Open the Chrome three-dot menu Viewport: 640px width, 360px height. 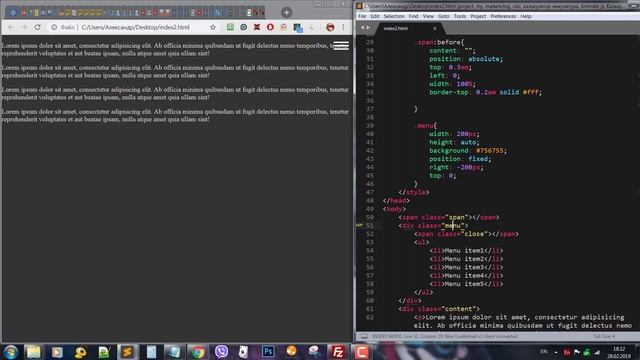pos(343,27)
